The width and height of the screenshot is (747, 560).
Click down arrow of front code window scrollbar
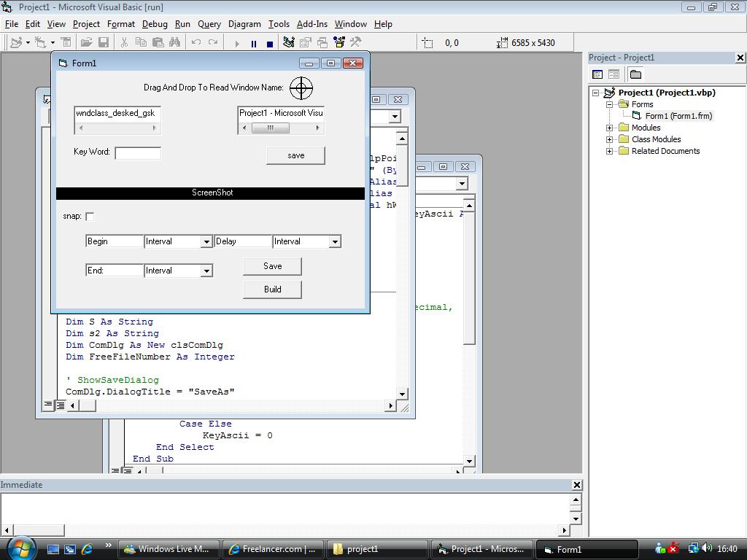tap(402, 394)
